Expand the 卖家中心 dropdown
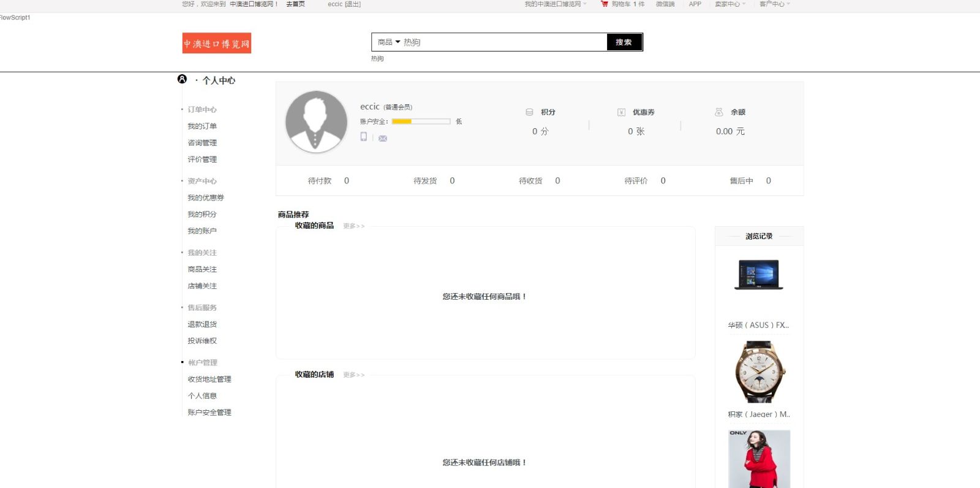 click(x=730, y=4)
